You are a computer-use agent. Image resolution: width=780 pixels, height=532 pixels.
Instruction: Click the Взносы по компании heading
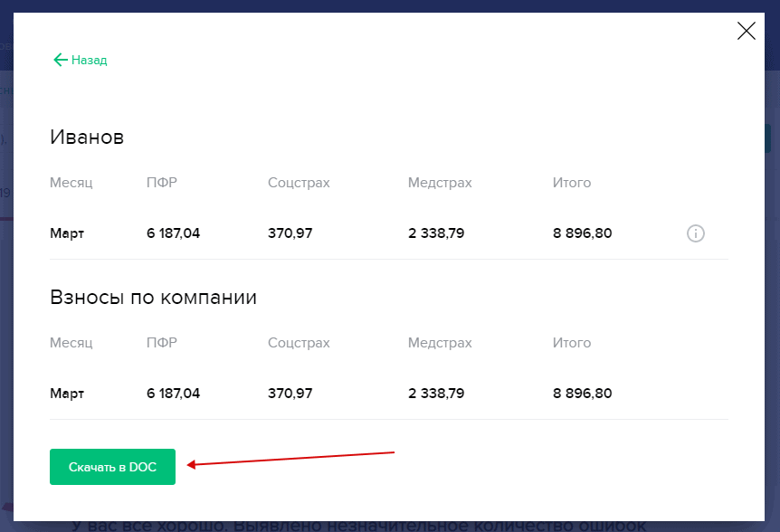tap(153, 298)
